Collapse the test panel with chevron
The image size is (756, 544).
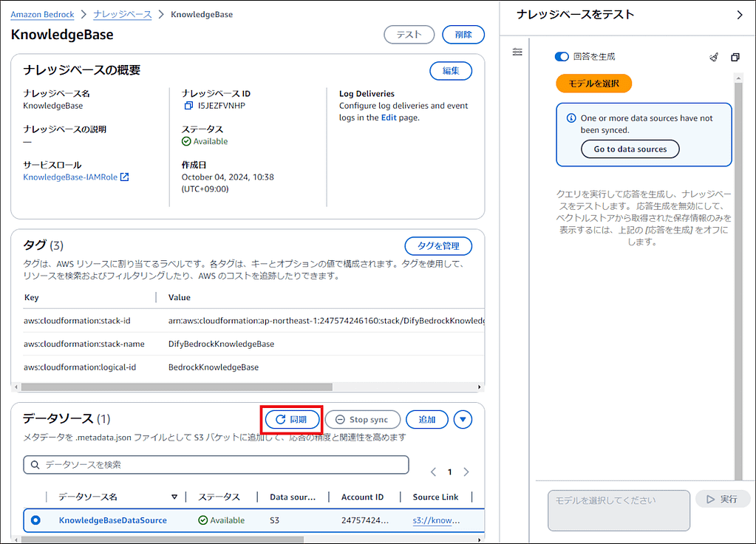pyautogui.click(x=740, y=15)
